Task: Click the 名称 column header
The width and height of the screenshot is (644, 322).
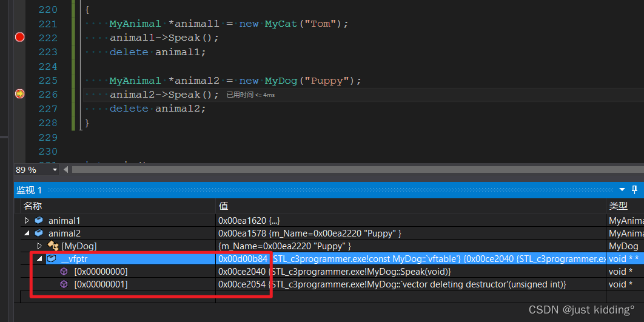Action: (x=33, y=206)
